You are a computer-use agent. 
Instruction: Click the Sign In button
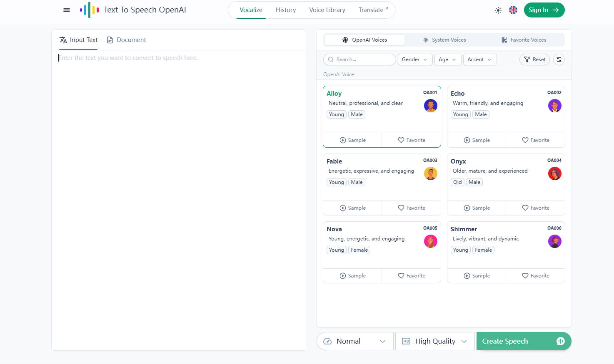[544, 10]
